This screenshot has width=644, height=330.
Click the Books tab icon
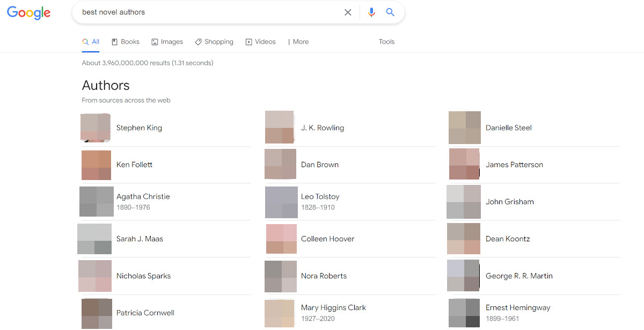pyautogui.click(x=114, y=41)
